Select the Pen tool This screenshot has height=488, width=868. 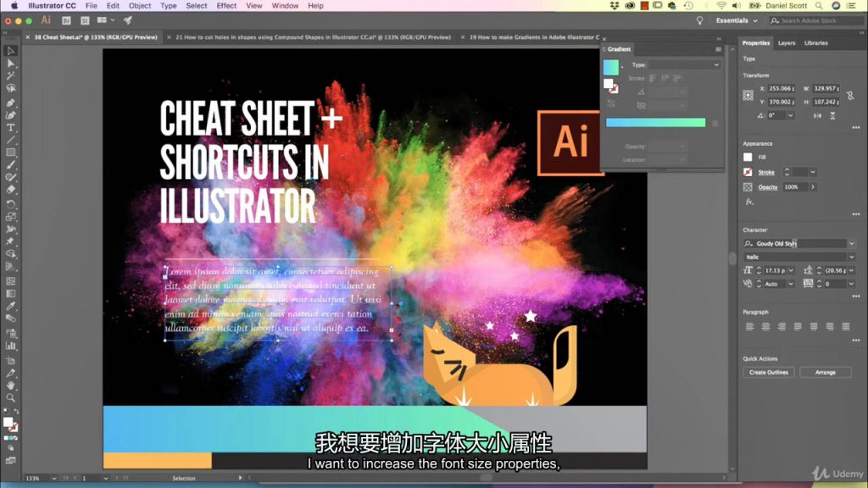tap(10, 103)
